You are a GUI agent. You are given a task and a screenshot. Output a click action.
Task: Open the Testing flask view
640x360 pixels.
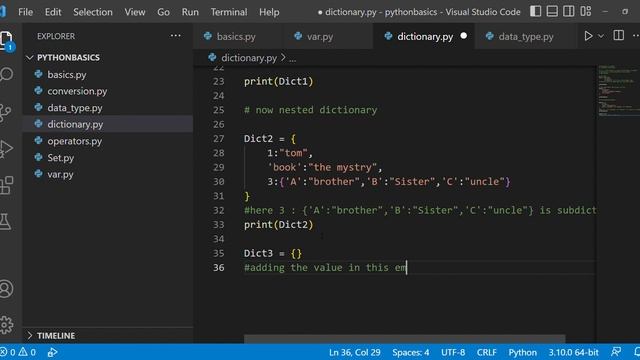[6, 222]
